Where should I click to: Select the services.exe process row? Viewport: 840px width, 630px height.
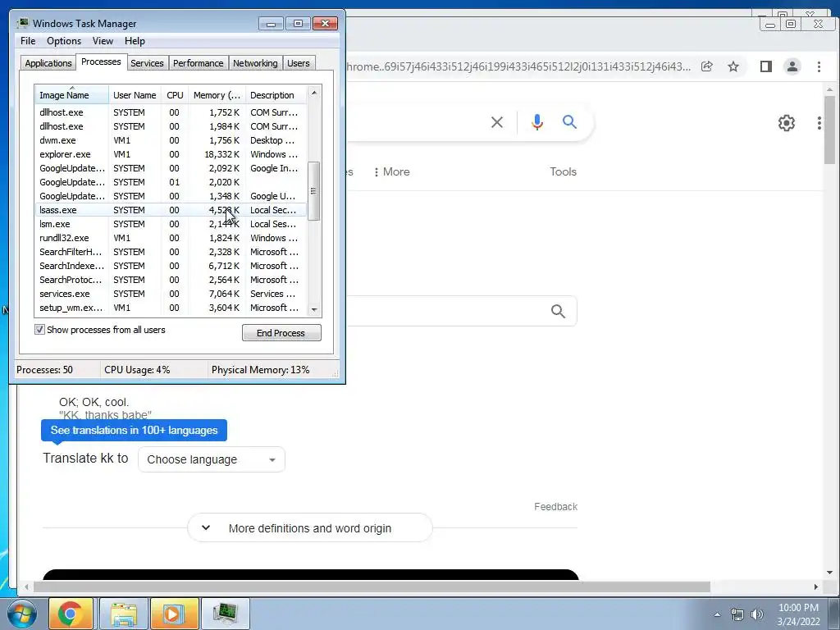coord(171,294)
